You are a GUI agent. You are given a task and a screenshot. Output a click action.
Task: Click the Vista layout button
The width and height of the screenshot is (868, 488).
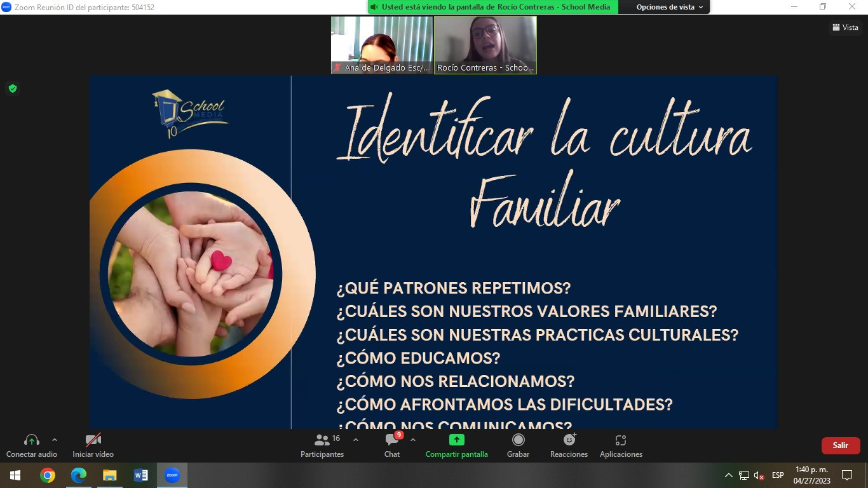click(x=846, y=27)
